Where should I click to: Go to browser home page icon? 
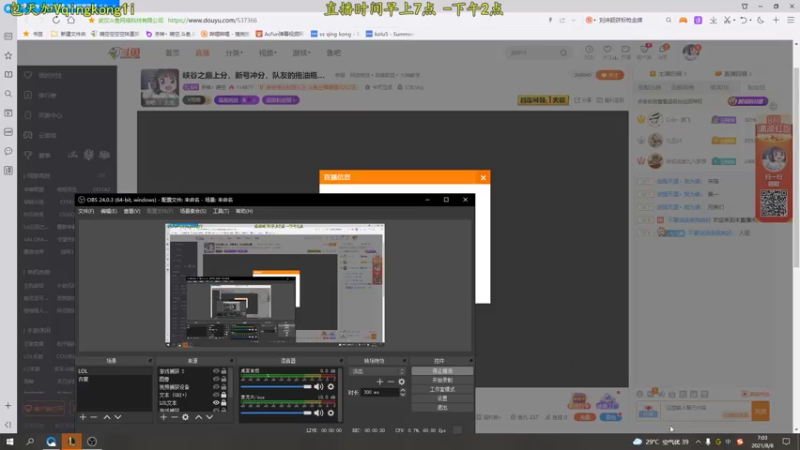(x=71, y=20)
